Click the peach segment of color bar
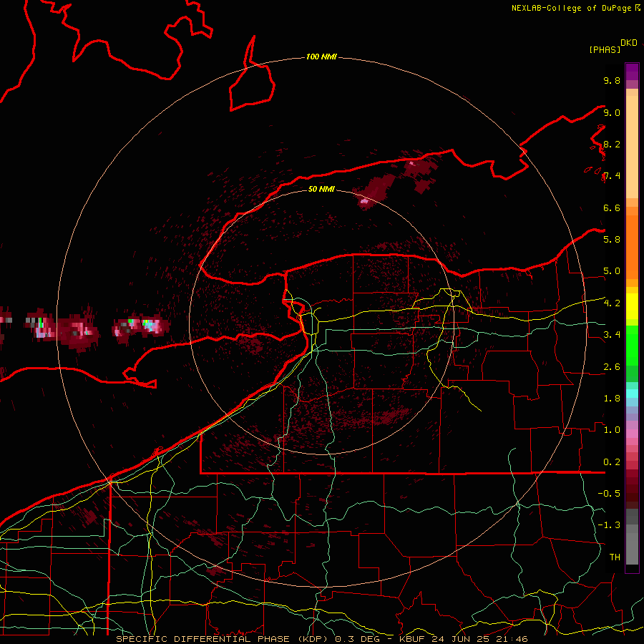The height and width of the screenshot is (644, 644). tap(632, 147)
